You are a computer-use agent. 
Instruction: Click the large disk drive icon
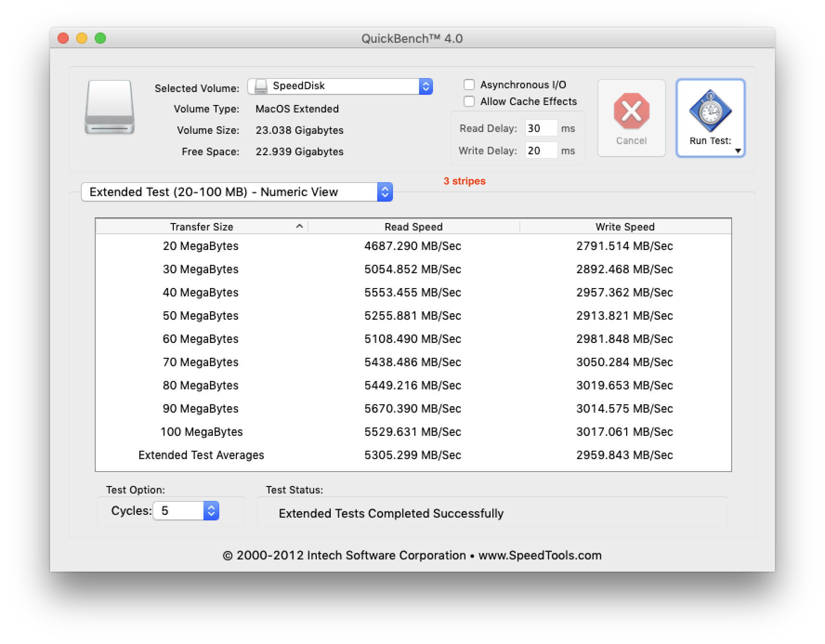[x=110, y=107]
